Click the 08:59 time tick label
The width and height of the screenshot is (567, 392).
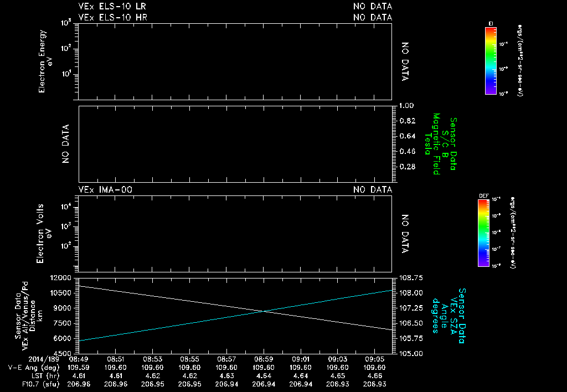tap(263, 359)
